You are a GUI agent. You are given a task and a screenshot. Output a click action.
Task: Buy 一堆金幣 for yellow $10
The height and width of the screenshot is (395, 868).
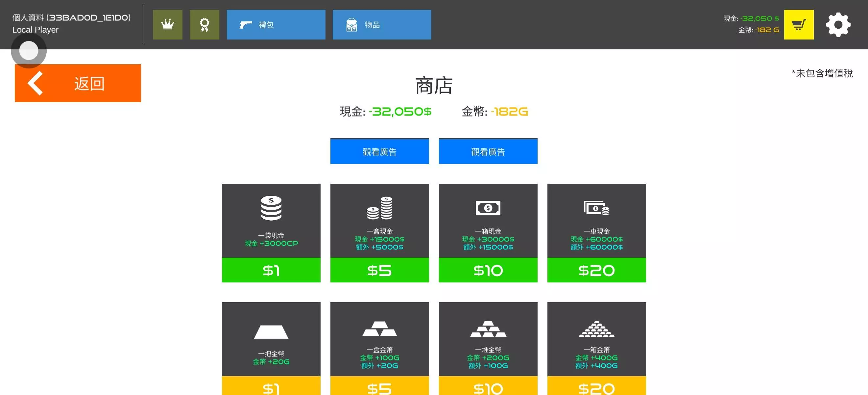(488, 386)
